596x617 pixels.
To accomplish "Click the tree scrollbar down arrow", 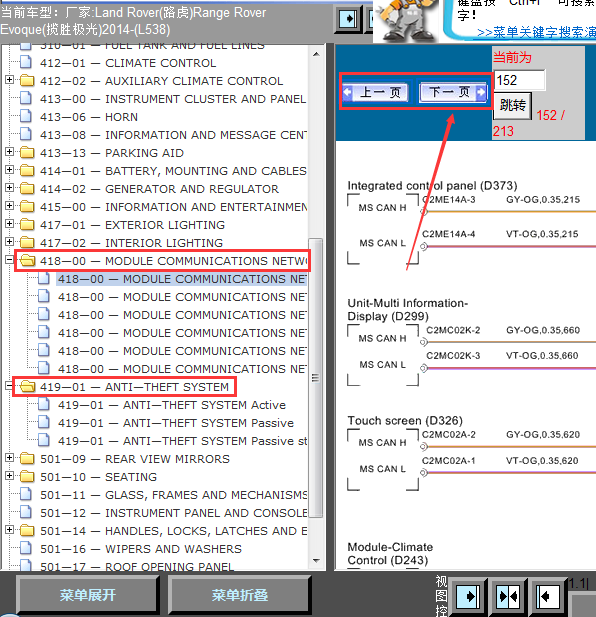I will click(316, 560).
